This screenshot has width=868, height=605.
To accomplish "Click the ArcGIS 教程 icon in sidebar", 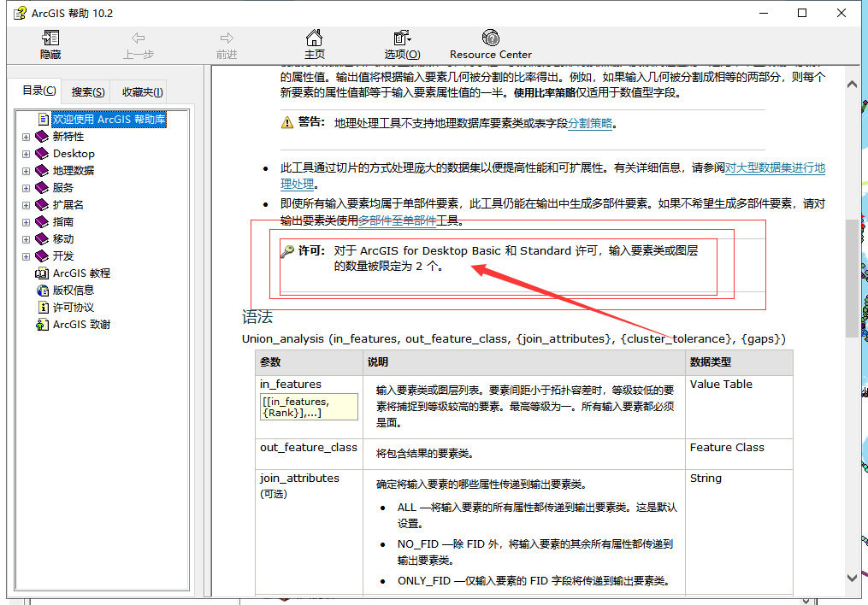I will pyautogui.click(x=40, y=273).
